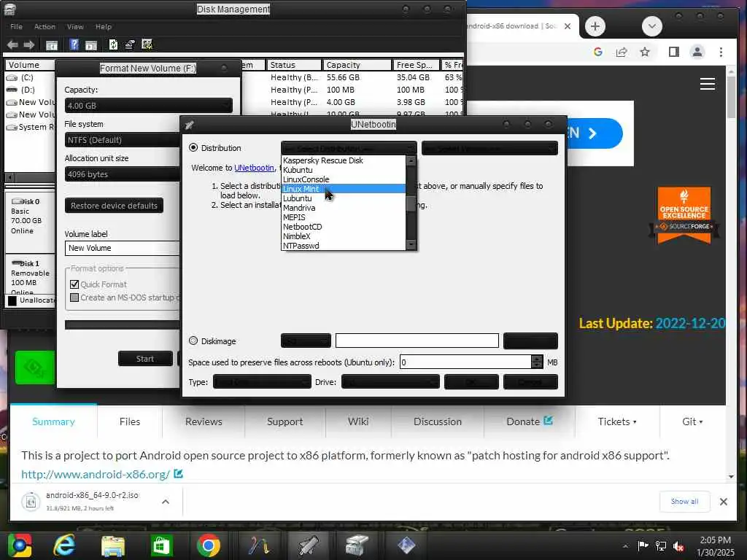Image resolution: width=747 pixels, height=560 pixels.
Task: Switch to the Support tab on SourceForge
Action: click(285, 421)
